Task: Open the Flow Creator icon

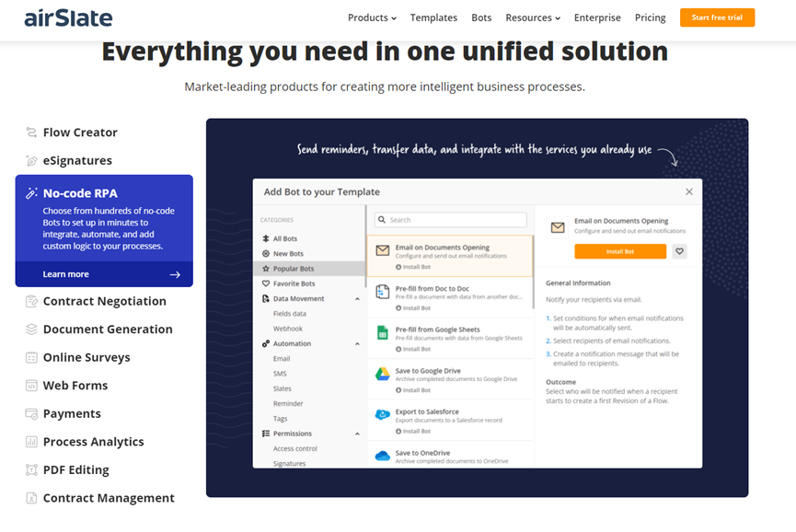Action: 31,133
